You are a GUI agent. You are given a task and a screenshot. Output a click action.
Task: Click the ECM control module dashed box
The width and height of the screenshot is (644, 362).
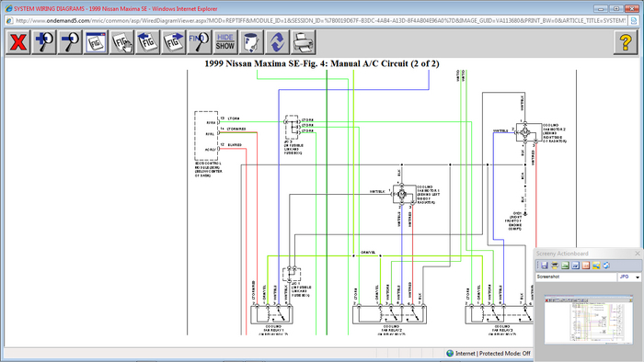pos(206,136)
